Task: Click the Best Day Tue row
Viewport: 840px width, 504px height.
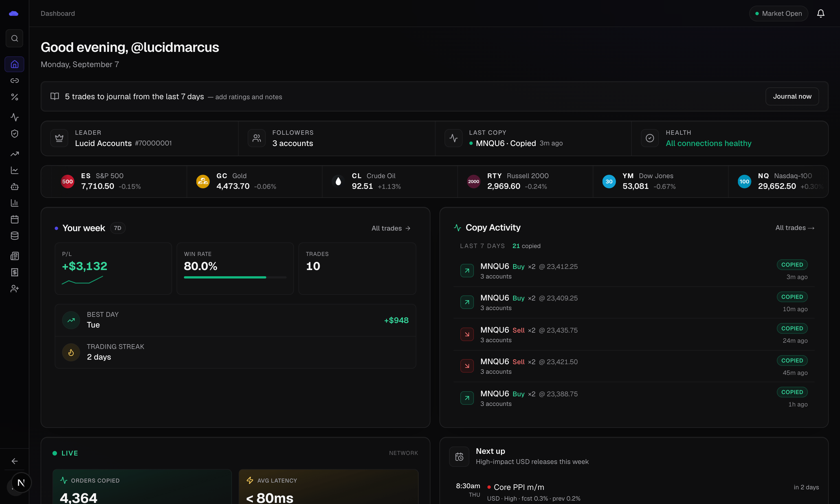Action: tap(235, 320)
